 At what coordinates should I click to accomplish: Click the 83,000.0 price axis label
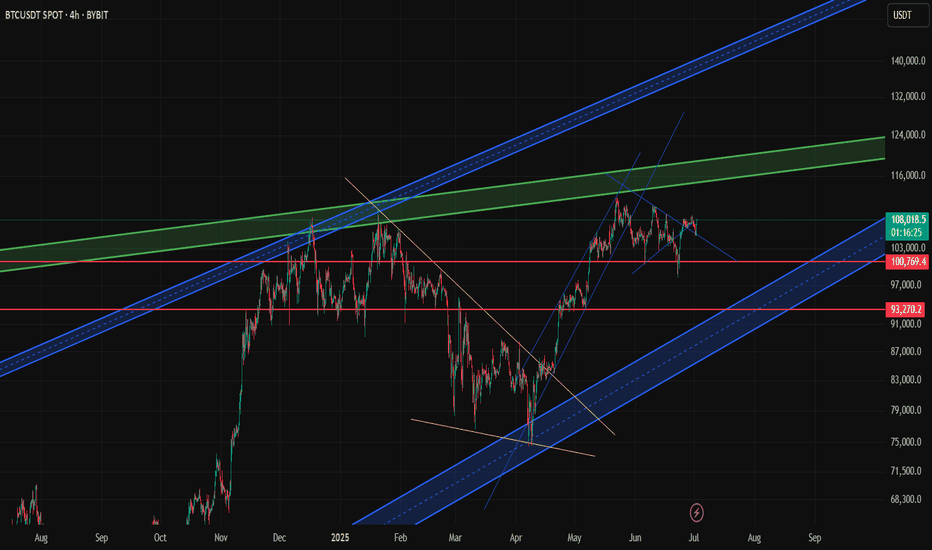pos(908,379)
